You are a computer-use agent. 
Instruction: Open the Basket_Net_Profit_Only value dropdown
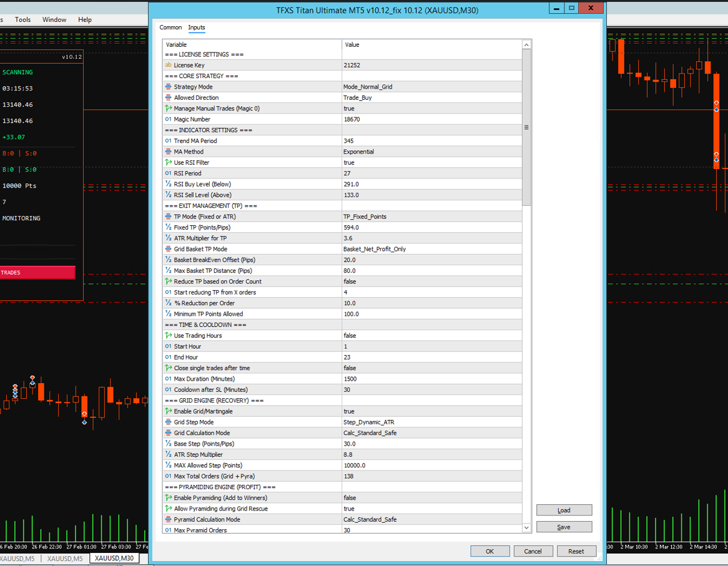click(432, 249)
